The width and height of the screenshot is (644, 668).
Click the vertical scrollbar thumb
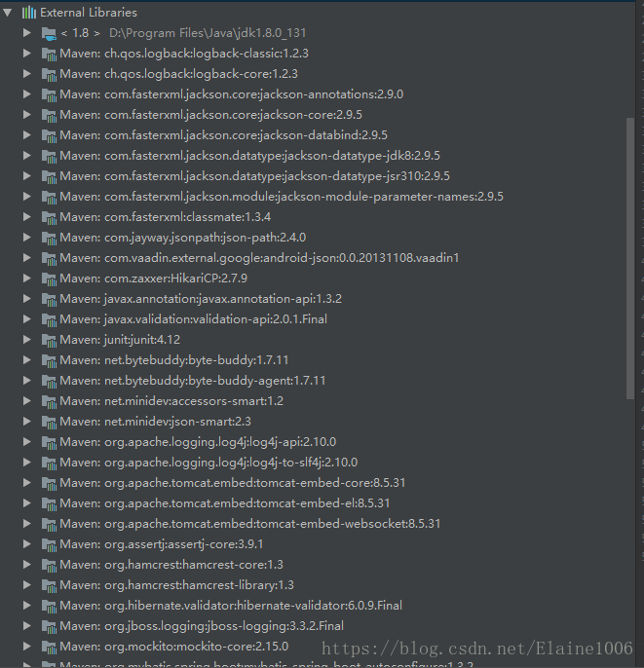(630, 258)
